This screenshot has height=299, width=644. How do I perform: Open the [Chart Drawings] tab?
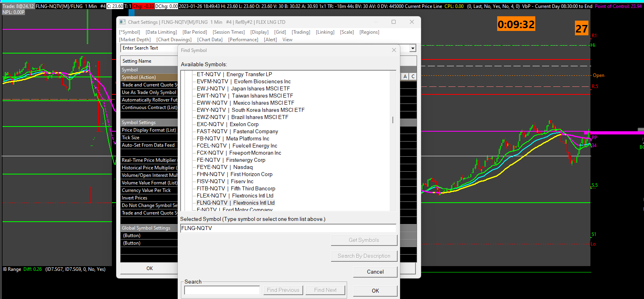coord(174,40)
